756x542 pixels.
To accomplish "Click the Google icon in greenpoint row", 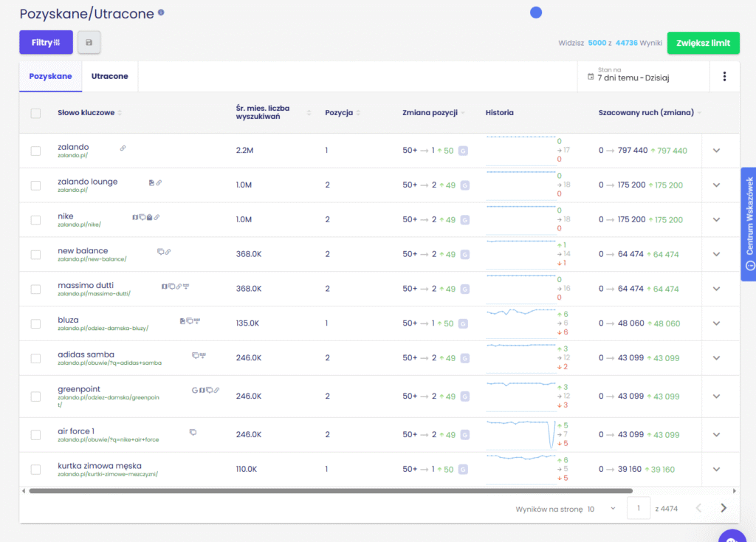I will pyautogui.click(x=465, y=397).
